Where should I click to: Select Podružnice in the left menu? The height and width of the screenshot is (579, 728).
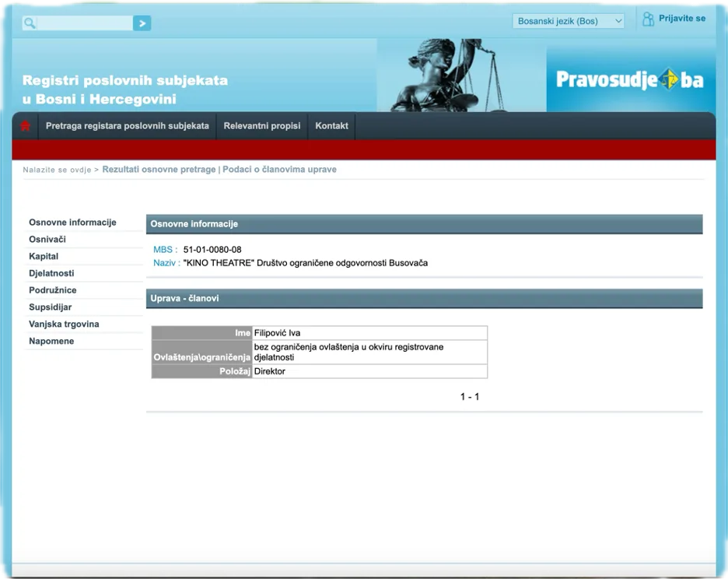point(53,290)
